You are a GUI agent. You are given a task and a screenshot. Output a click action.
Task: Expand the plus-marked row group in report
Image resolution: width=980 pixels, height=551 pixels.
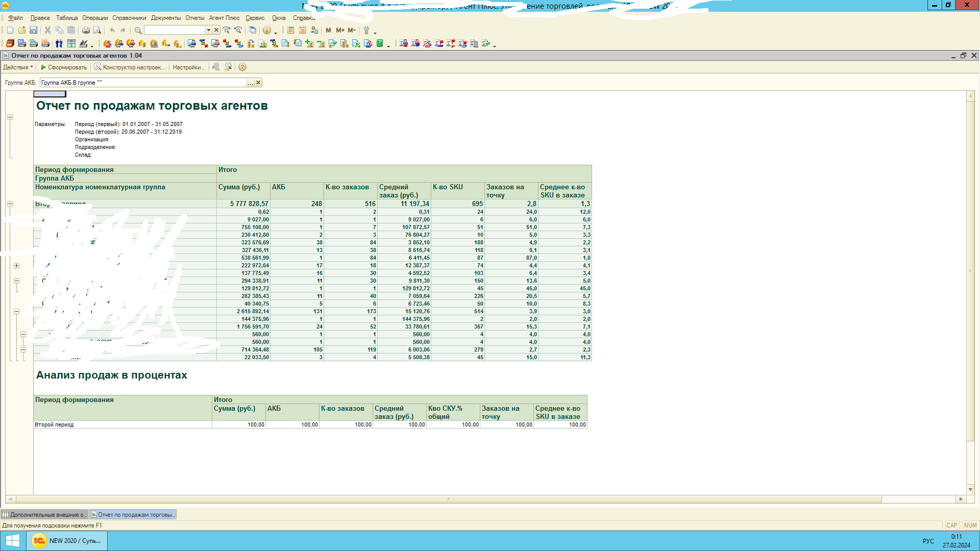pos(16,266)
